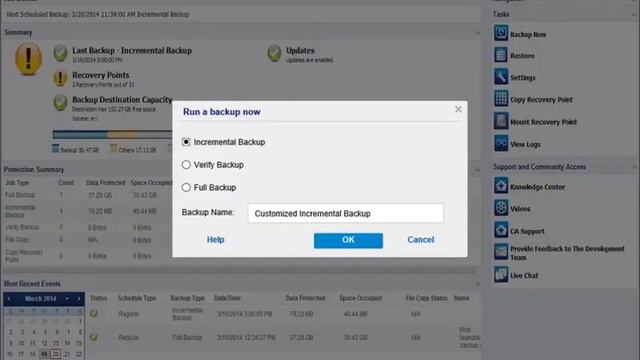Select the Verify Backup radio option
The width and height of the screenshot is (640, 360).
(x=186, y=164)
